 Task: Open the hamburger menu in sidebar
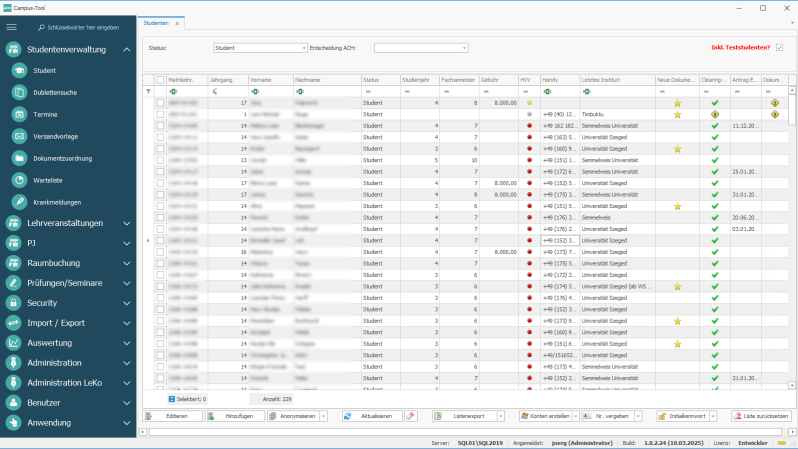coord(11,27)
